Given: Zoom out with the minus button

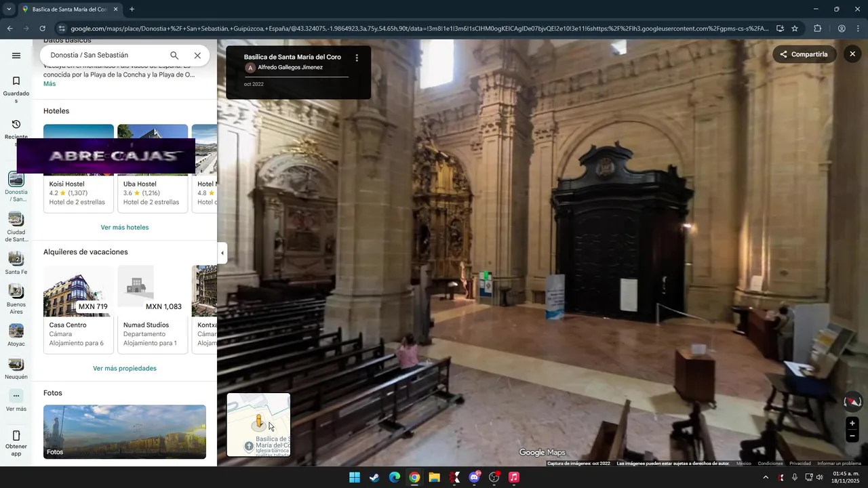Looking at the screenshot, I should [x=852, y=436].
